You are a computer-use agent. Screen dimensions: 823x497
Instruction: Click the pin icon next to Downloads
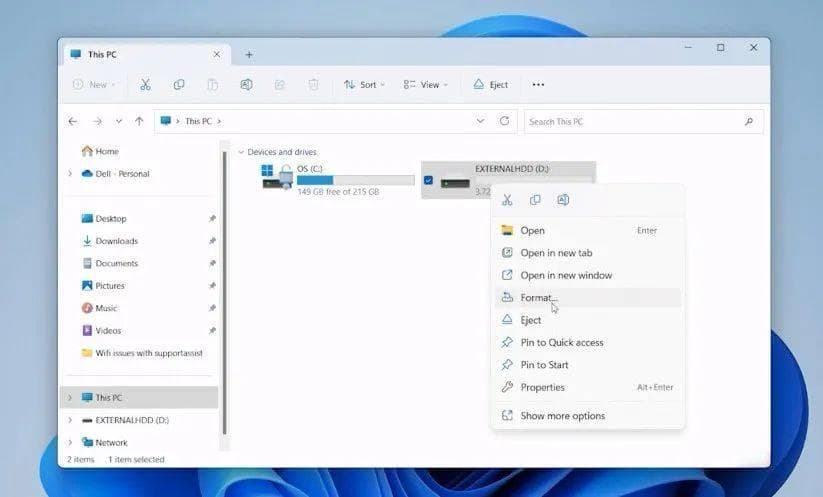tap(212, 241)
